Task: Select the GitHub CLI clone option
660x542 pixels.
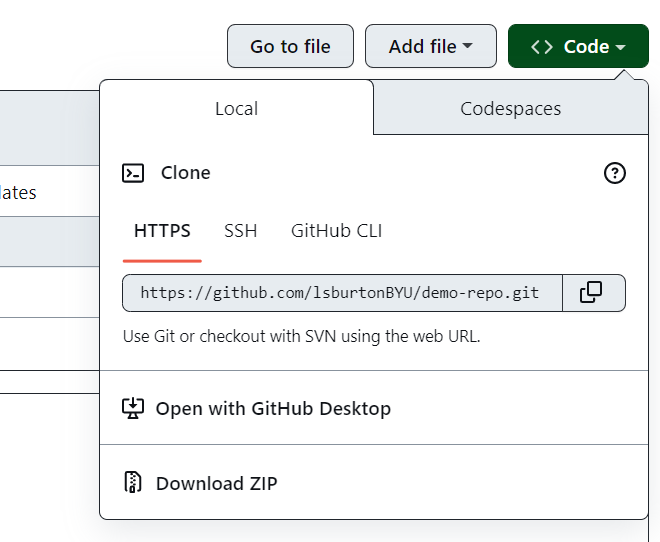Action: [x=336, y=231]
